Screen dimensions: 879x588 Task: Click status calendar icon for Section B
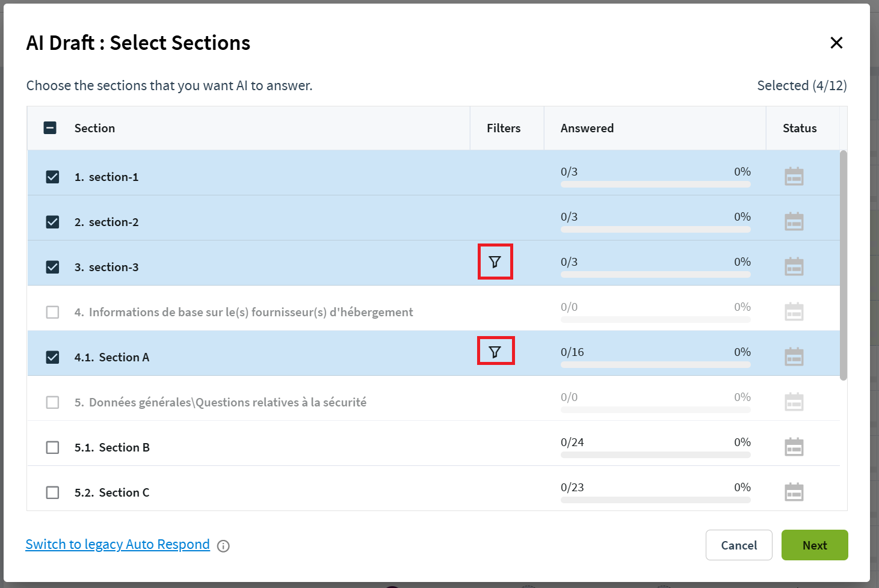tap(794, 447)
